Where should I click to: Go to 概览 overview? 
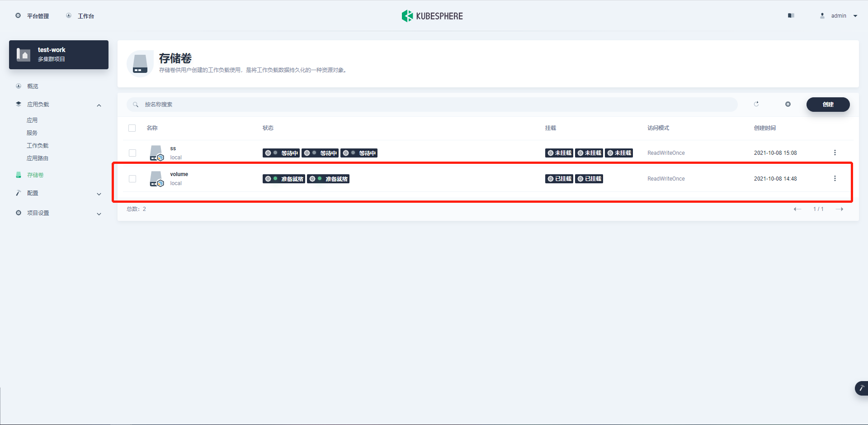(x=33, y=86)
